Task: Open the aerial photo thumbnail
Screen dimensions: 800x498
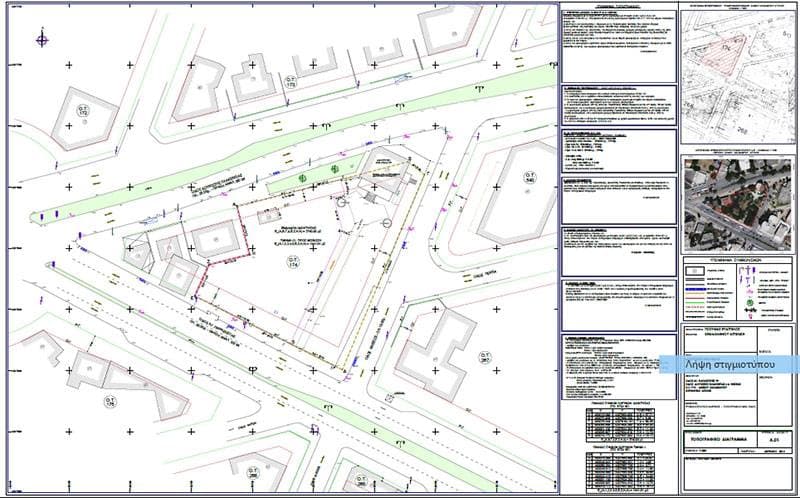Action: pyautogui.click(x=738, y=204)
